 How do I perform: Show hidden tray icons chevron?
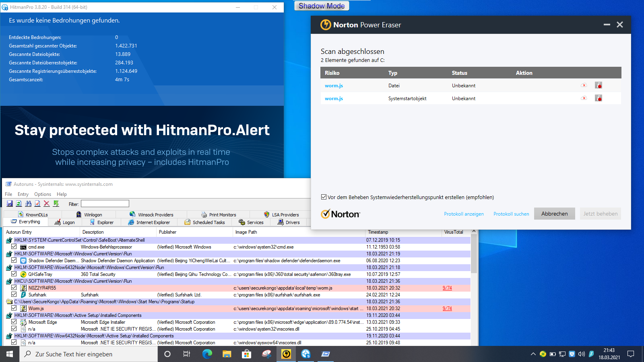coord(533,354)
